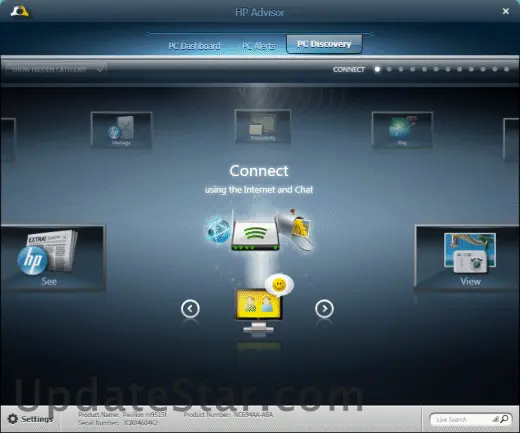Go to previous category with left arrow
520x433 pixels.
(x=190, y=308)
